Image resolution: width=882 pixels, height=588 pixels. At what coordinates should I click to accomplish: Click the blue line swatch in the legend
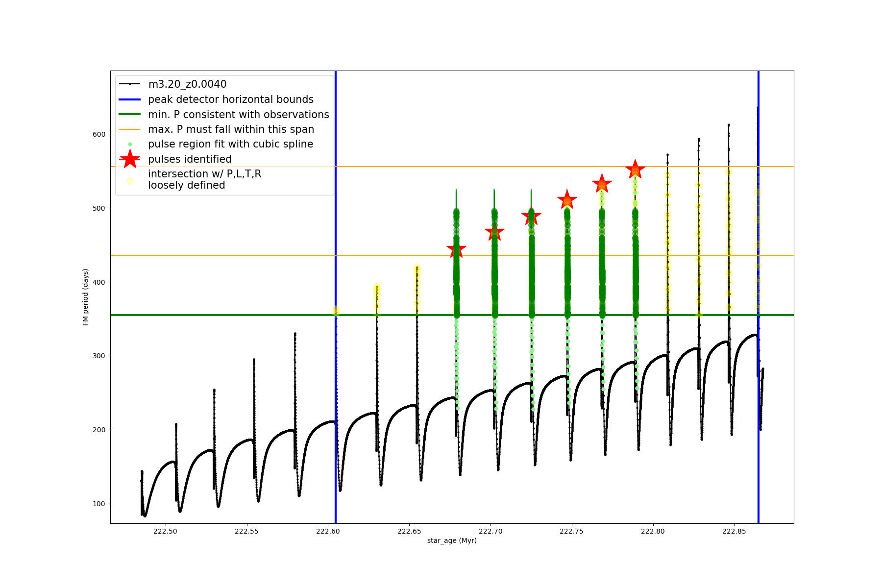tap(130, 99)
